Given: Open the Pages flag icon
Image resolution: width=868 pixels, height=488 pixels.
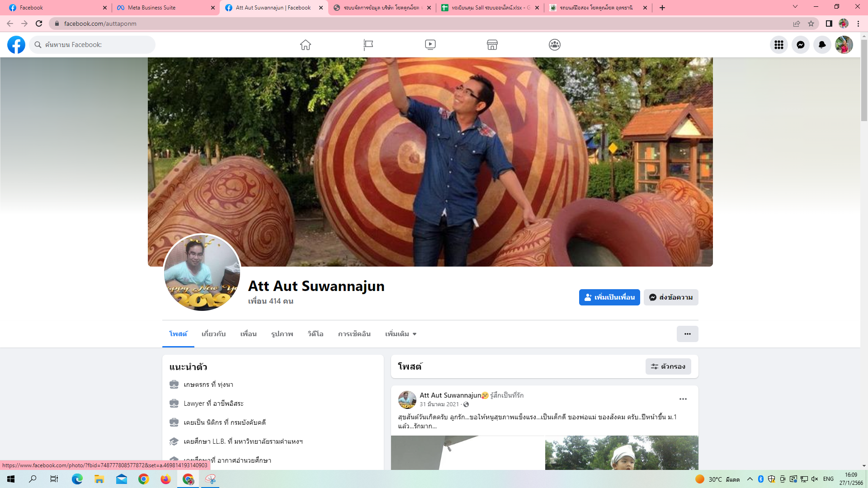Looking at the screenshot, I should (368, 45).
